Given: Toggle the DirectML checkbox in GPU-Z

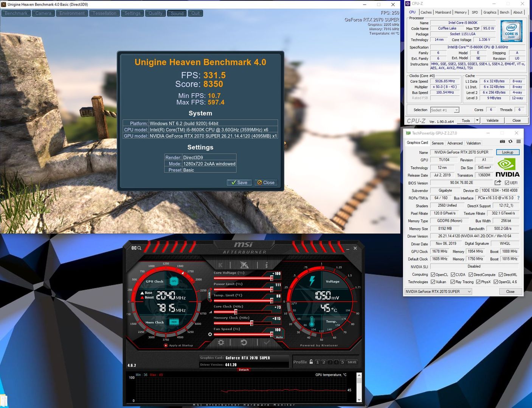Looking at the screenshot, I should click(x=501, y=275).
